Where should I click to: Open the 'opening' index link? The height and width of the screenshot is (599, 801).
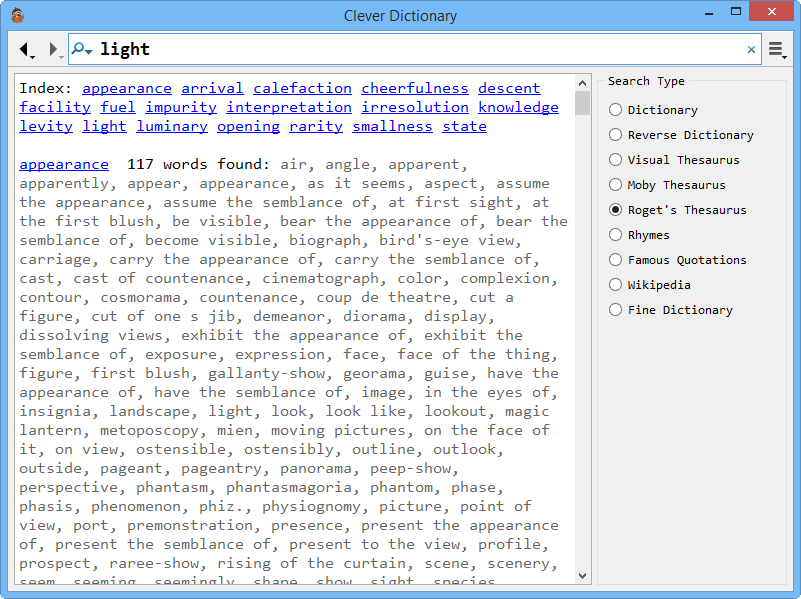pyautogui.click(x=248, y=126)
